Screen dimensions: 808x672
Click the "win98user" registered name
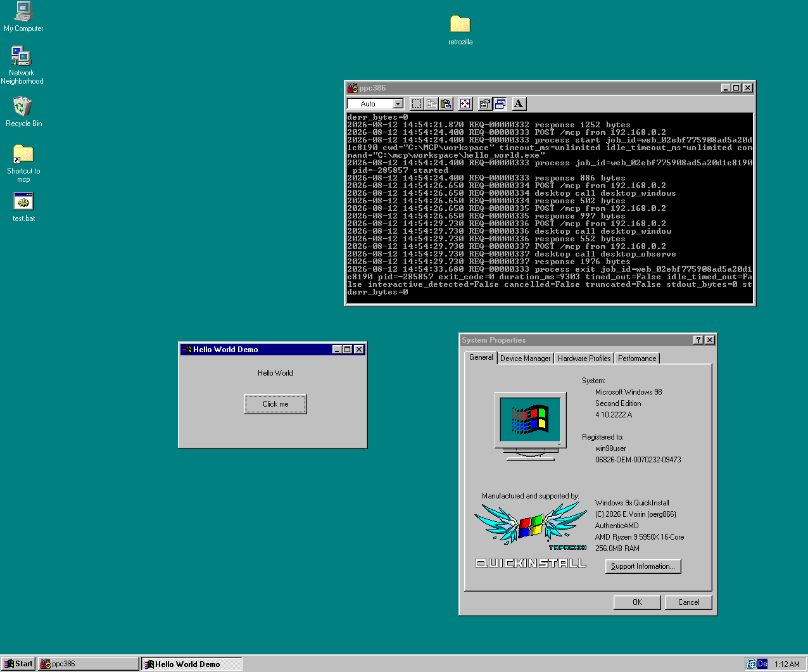click(x=610, y=448)
